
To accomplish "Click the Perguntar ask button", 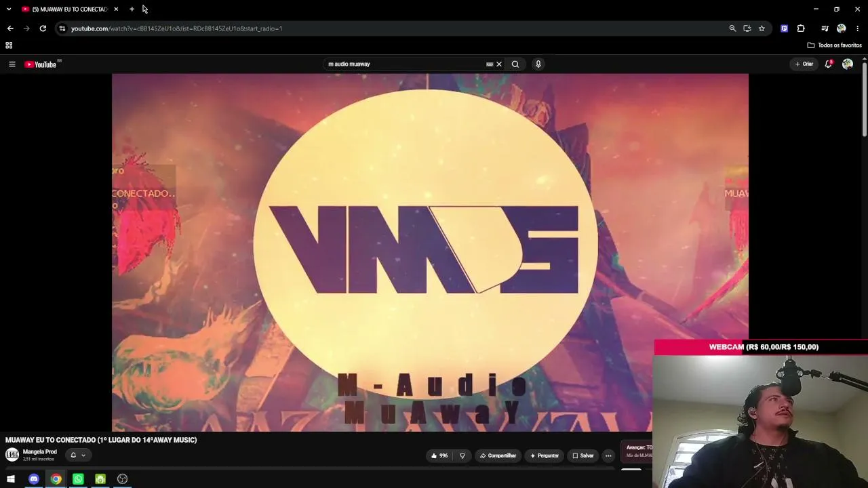I will point(545,455).
